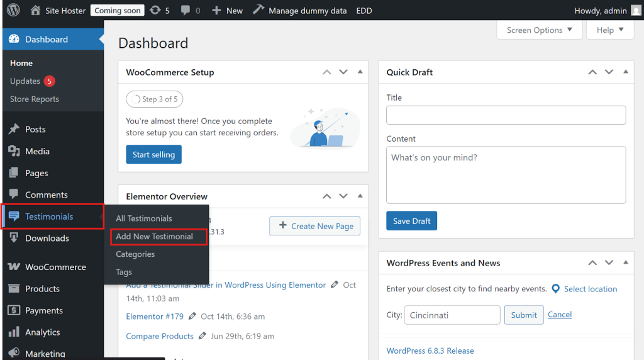Screen dimensions: 644x360
Task: Collapse the Quick Draft panel toggle arrow
Action: click(625, 72)
